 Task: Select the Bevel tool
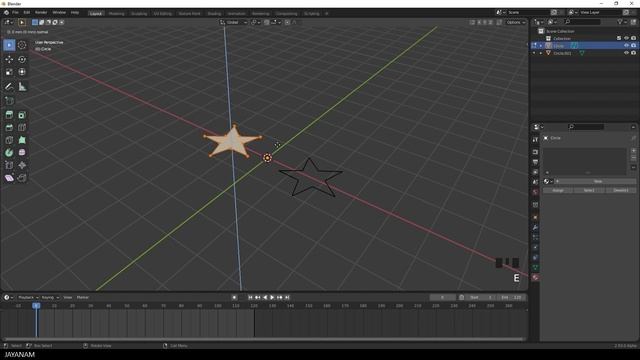coord(9,128)
